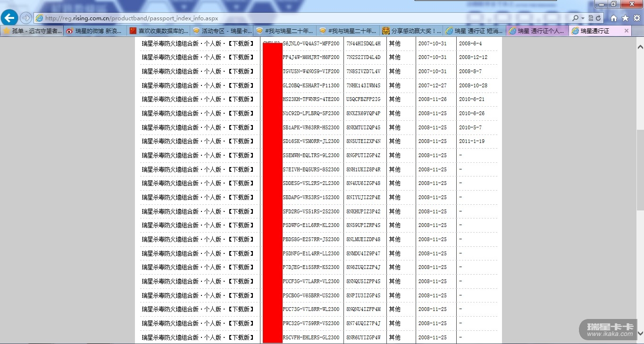Minimize the browser window

[x=601, y=4]
